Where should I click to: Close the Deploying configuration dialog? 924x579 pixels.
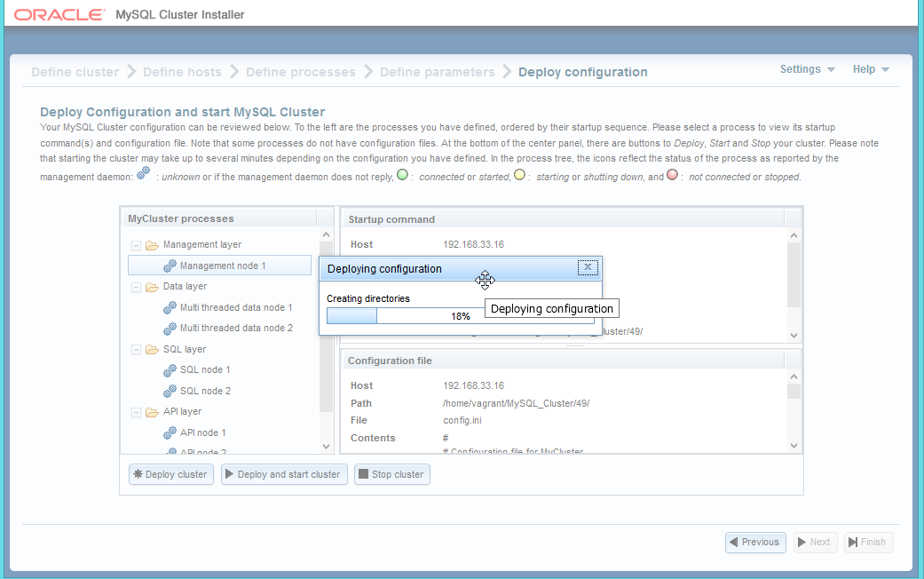[588, 267]
